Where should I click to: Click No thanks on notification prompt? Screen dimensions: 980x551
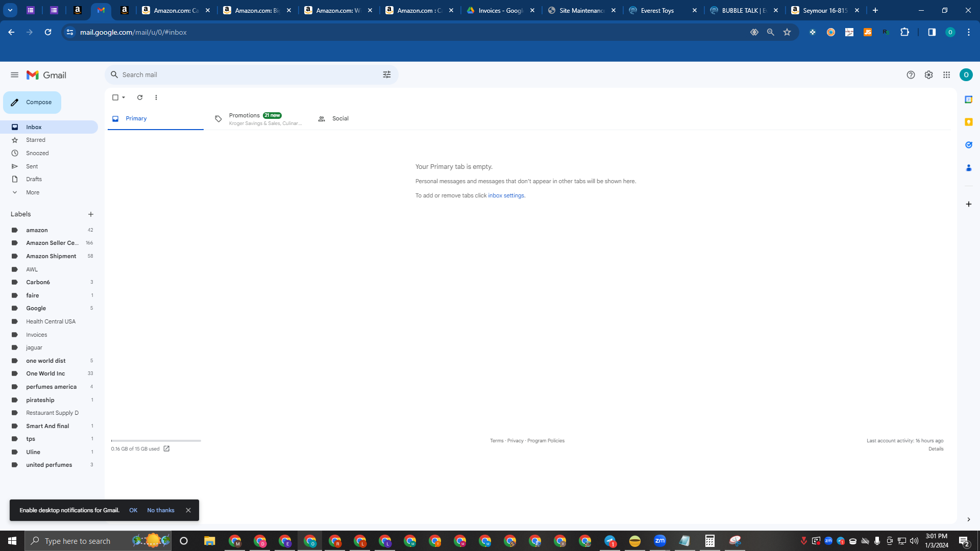point(161,510)
